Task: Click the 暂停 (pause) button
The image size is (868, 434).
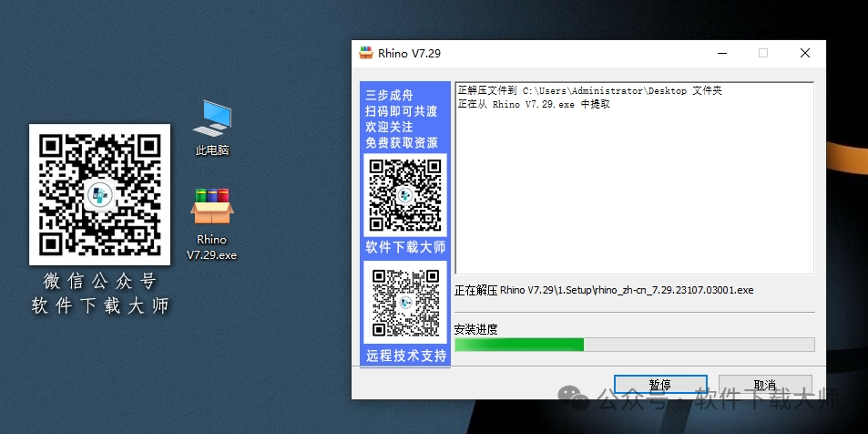Action: (x=660, y=385)
